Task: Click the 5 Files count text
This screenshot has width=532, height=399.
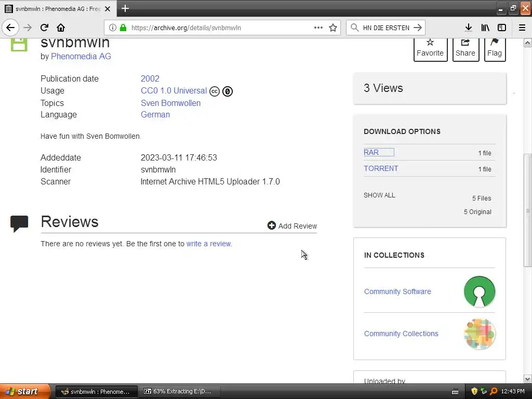Action: tap(482, 198)
